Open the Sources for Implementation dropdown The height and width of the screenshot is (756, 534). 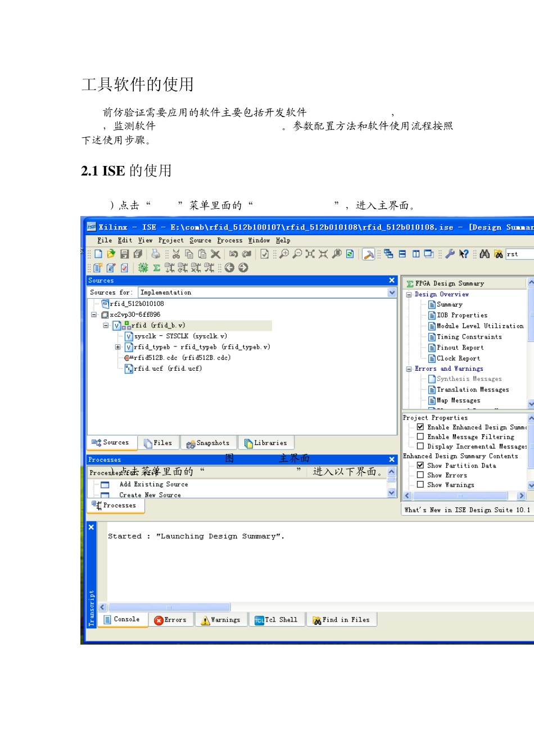[392, 292]
